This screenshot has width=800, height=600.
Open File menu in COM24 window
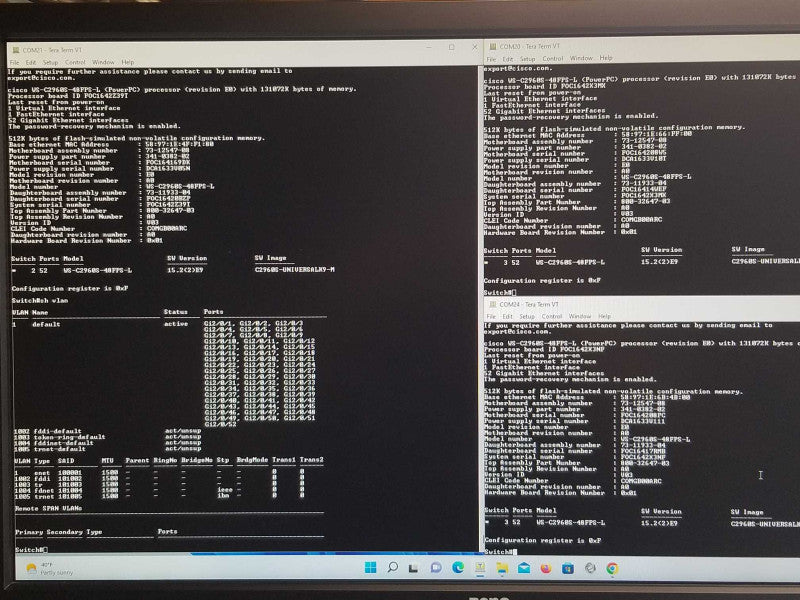click(x=491, y=316)
